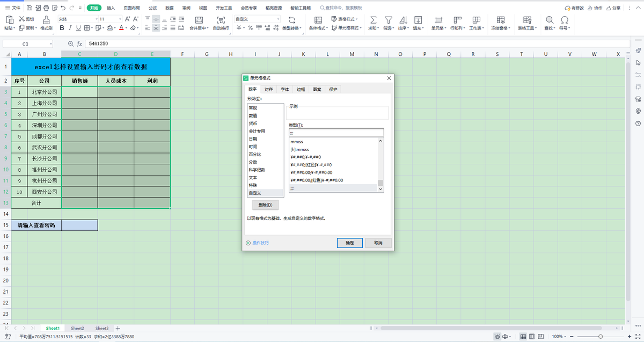Open the 插入 ribbon tab
Screen dimensions: 644x342
[x=111, y=8]
